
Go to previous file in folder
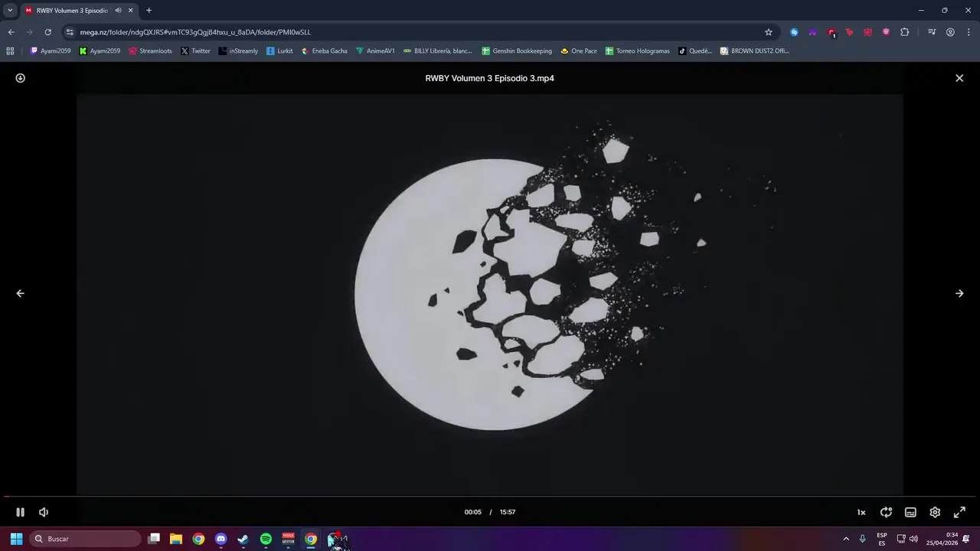[21, 293]
